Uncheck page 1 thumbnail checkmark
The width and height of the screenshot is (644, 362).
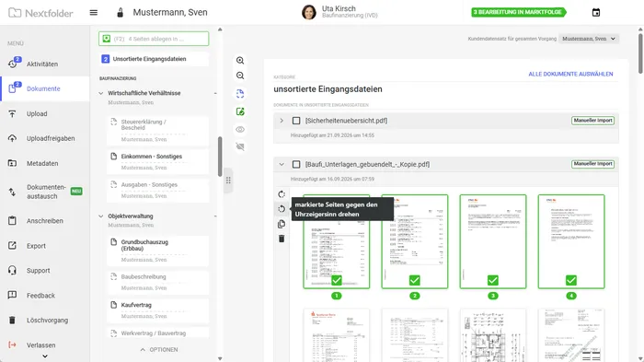pyautogui.click(x=337, y=280)
